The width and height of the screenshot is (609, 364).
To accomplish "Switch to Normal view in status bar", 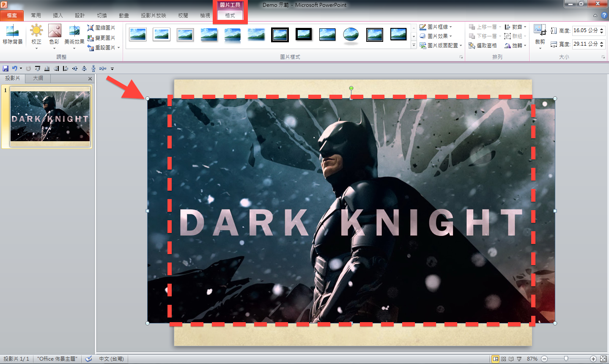I will pyautogui.click(x=496, y=359).
